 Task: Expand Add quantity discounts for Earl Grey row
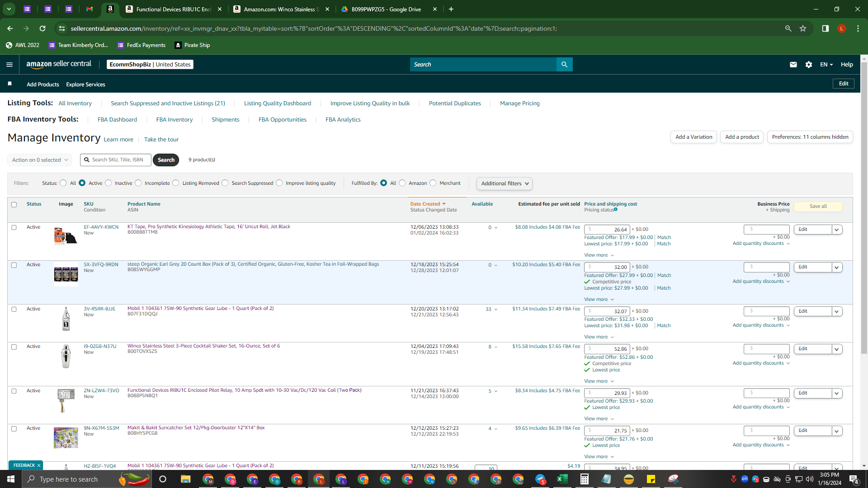(761, 282)
